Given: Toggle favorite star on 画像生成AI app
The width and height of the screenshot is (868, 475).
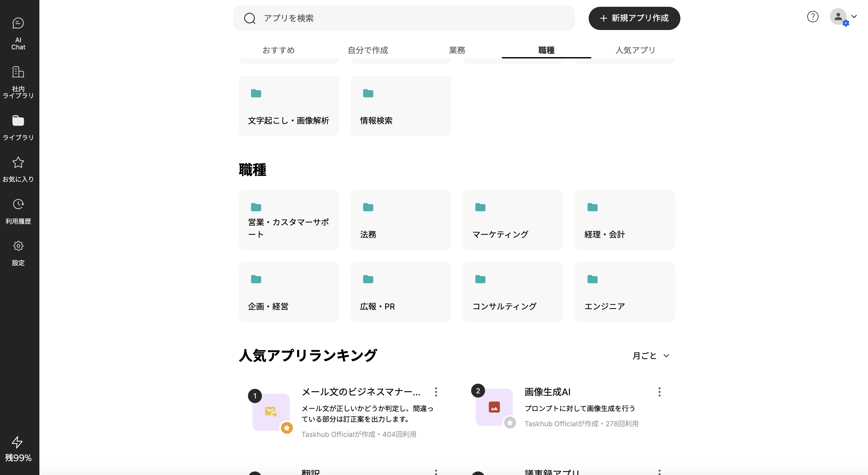Looking at the screenshot, I should point(510,422).
